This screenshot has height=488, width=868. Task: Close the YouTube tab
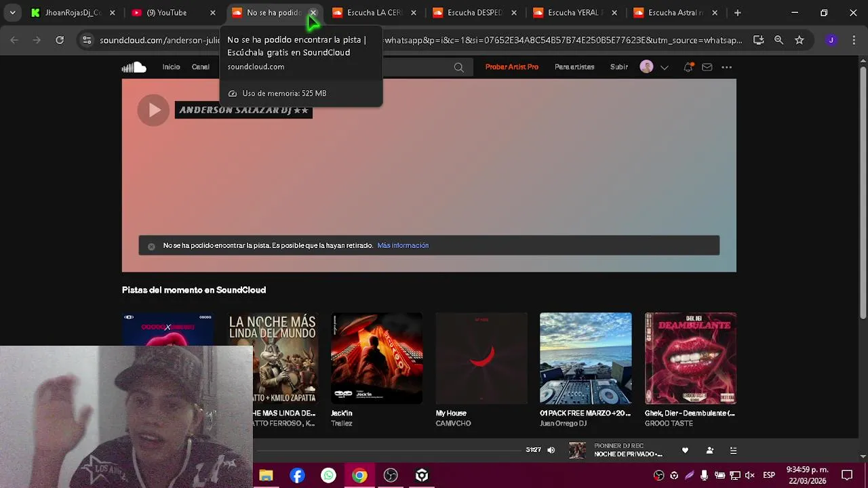(212, 12)
